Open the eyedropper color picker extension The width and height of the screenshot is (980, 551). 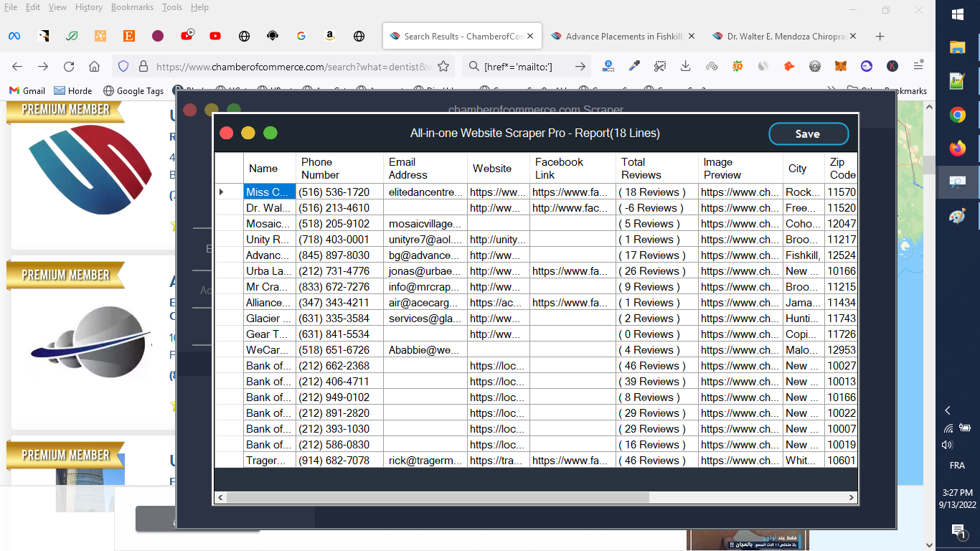tap(634, 66)
